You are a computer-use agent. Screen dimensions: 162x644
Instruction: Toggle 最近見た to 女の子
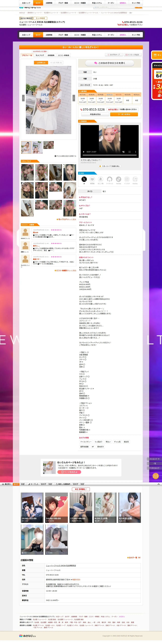[16, 484]
